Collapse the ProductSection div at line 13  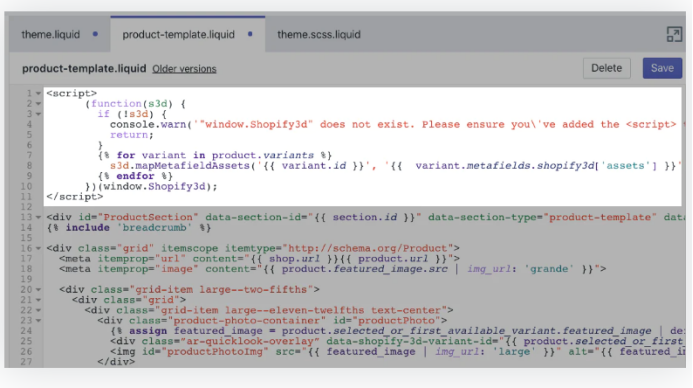click(x=38, y=217)
